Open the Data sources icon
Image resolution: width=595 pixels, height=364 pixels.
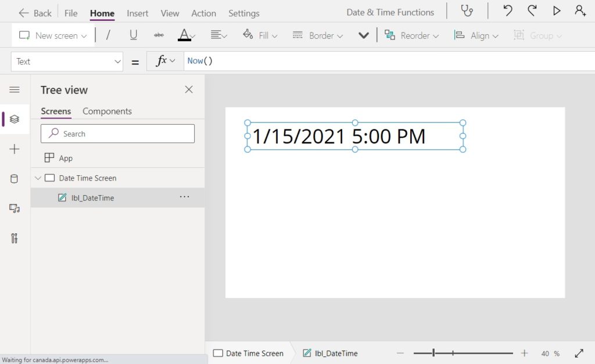click(15, 178)
